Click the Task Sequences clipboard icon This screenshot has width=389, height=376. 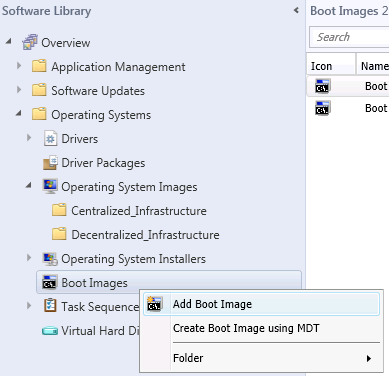pos(50,306)
